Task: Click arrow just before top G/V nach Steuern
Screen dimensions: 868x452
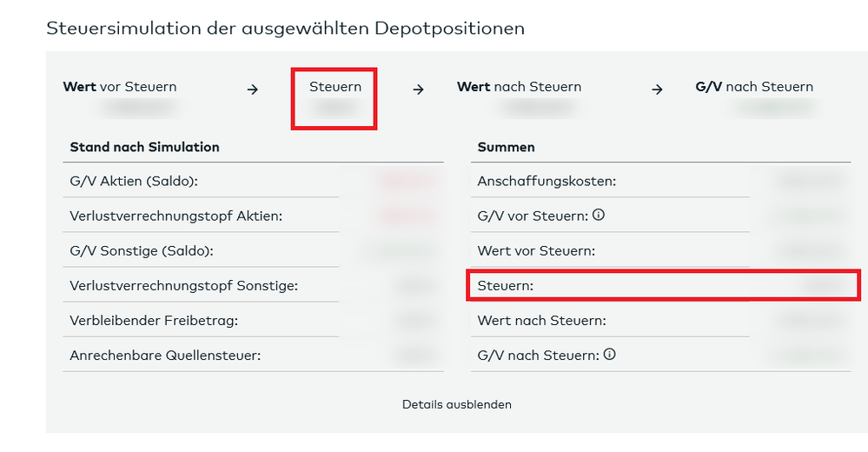Action: (x=658, y=89)
